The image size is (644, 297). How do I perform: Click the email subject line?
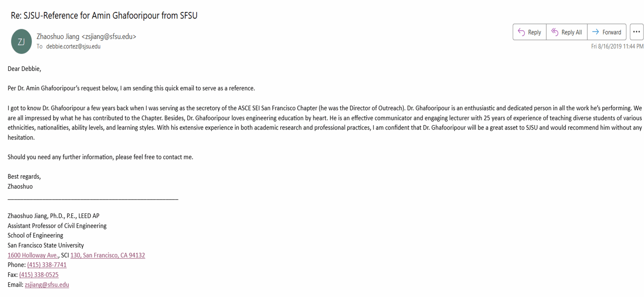(x=104, y=16)
